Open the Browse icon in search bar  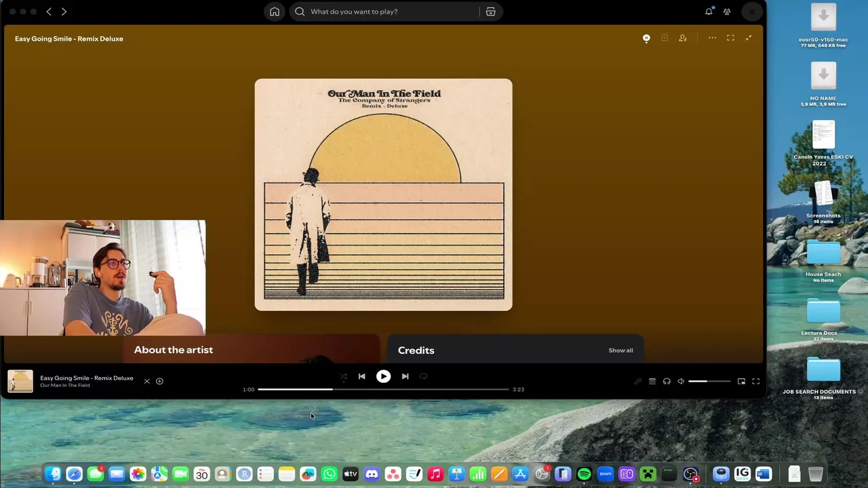[490, 12]
